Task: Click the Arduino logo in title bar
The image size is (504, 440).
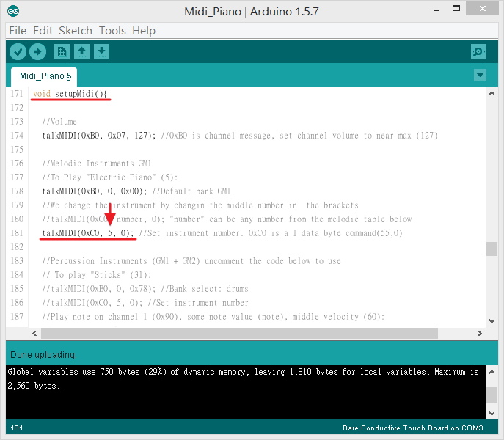Action: [x=13, y=11]
